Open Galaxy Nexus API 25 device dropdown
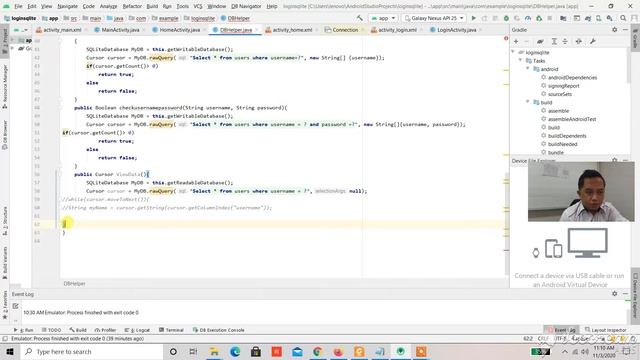Screen dimensions: 640x360 (434, 18)
